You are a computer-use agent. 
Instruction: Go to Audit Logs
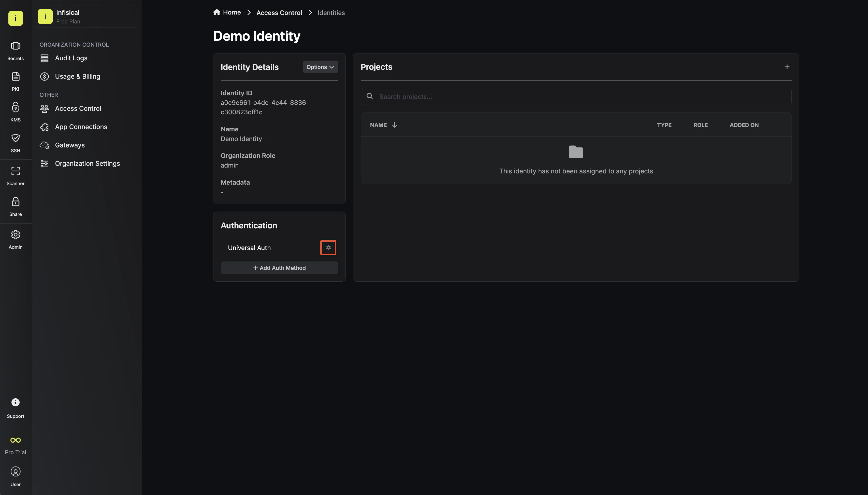pyautogui.click(x=71, y=58)
